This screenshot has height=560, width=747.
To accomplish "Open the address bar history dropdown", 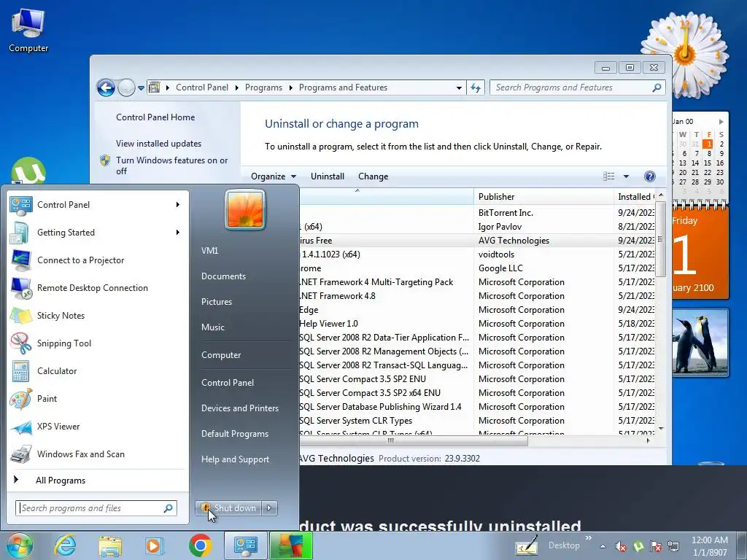I will (459, 87).
